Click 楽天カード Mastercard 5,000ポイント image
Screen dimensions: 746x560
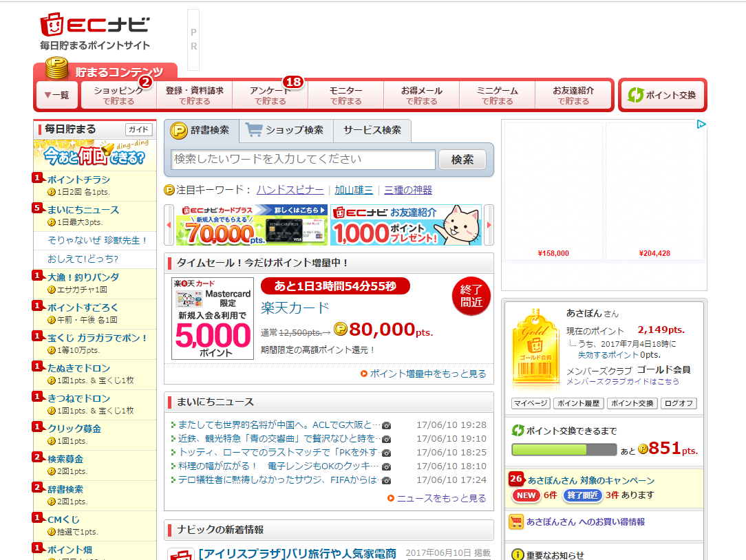point(213,319)
